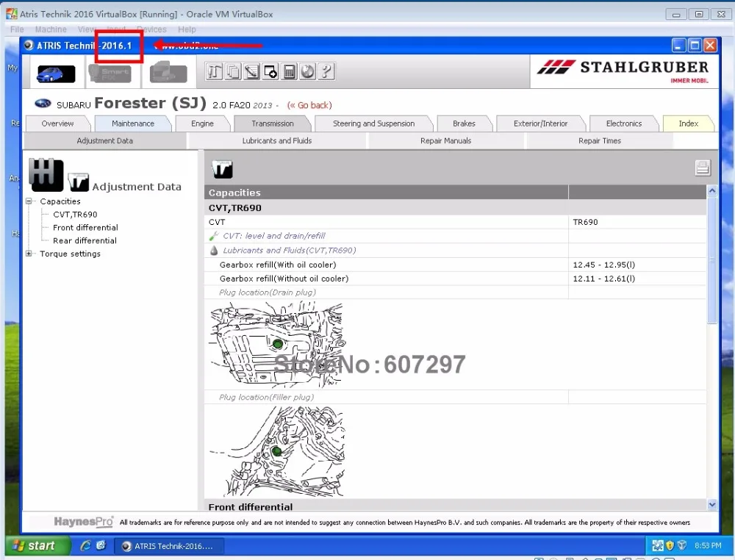735x560 pixels.
Task: Open the tools hammer icon in toolbar
Action: point(214,72)
